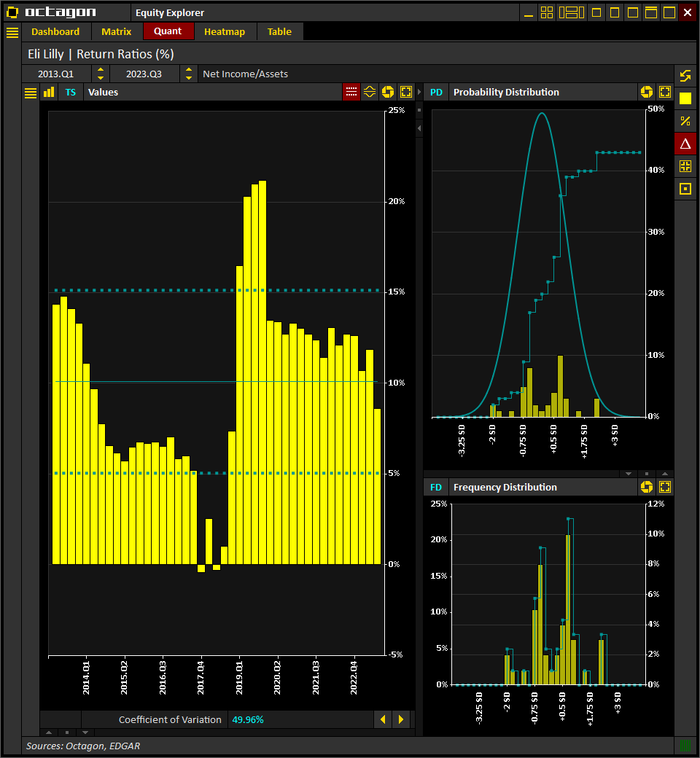This screenshot has height=758, width=700.
Task: Click the square handle between PD and FD
Action: click(x=647, y=474)
